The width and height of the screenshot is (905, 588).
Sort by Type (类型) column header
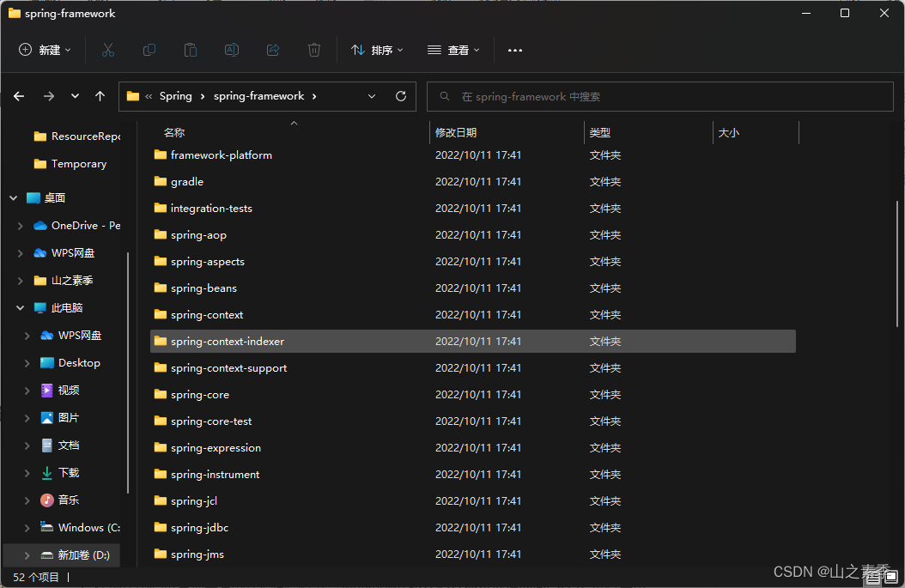(599, 133)
